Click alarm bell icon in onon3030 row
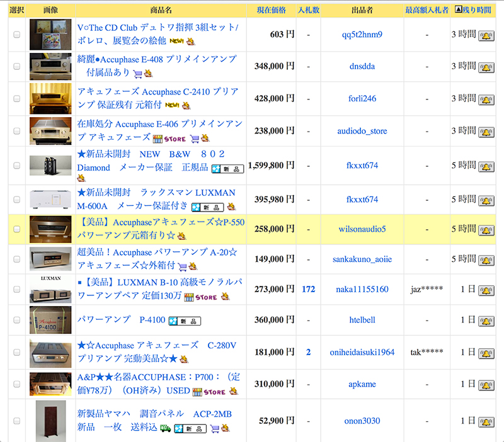This screenshot has width=504, height=442. click(486, 422)
